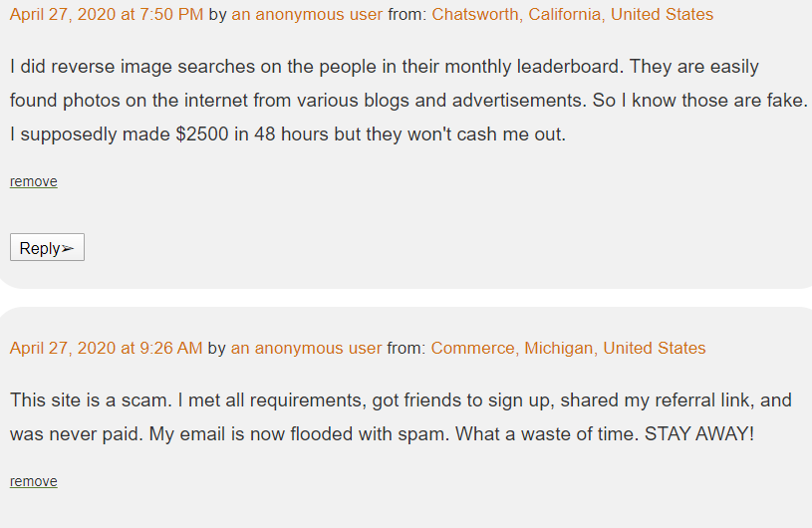Open Commerce, Michigan, United States location link
Screen dimensions: 812x528
568,348
